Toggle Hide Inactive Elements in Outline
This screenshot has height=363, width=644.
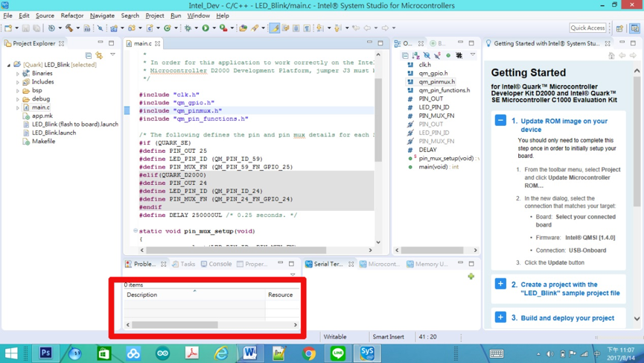pyautogui.click(x=459, y=55)
